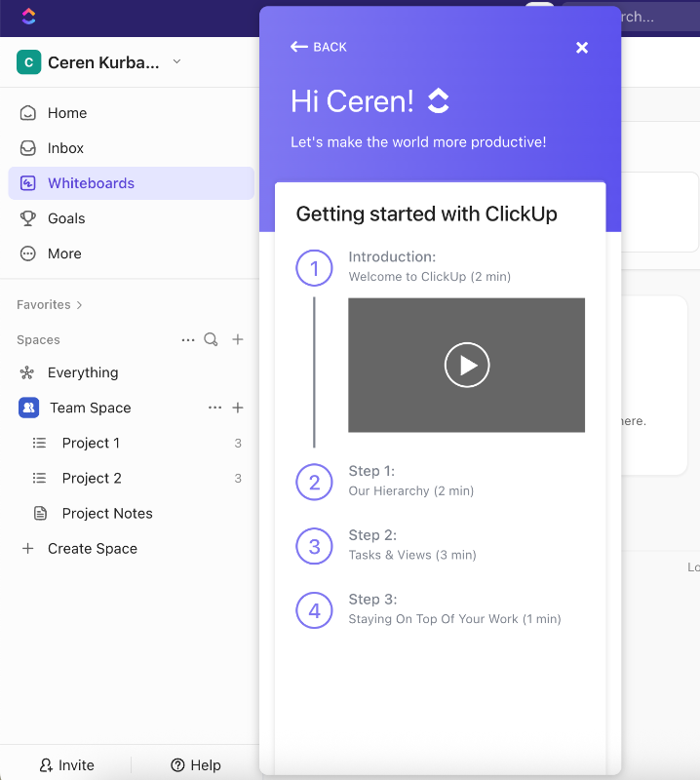Click the task count next to Project 1
700x780 pixels.
tap(238, 444)
